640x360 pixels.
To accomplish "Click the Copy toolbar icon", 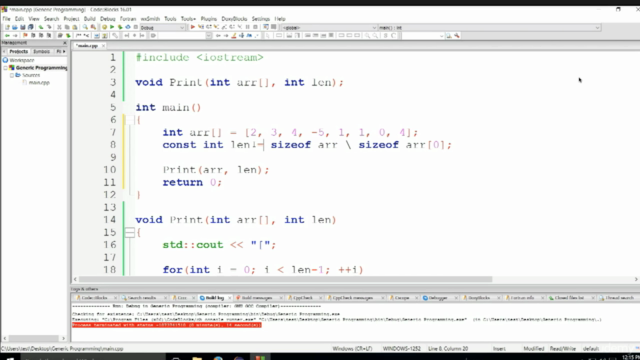I will click(67, 27).
